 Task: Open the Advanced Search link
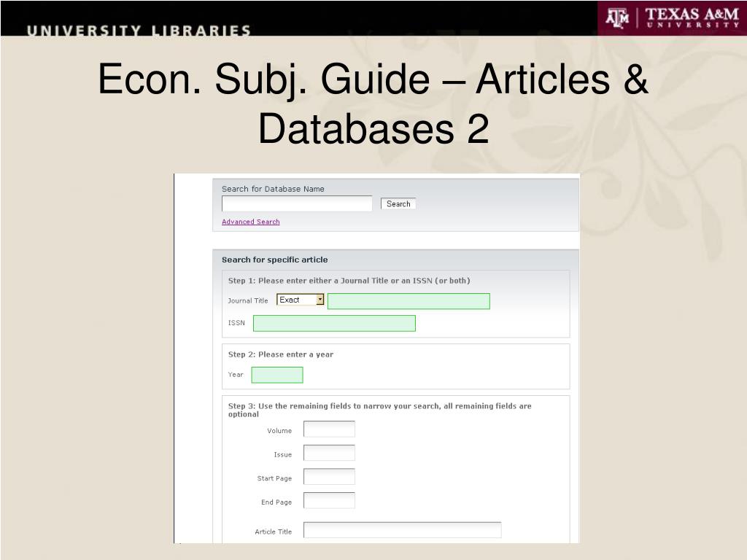(250, 222)
